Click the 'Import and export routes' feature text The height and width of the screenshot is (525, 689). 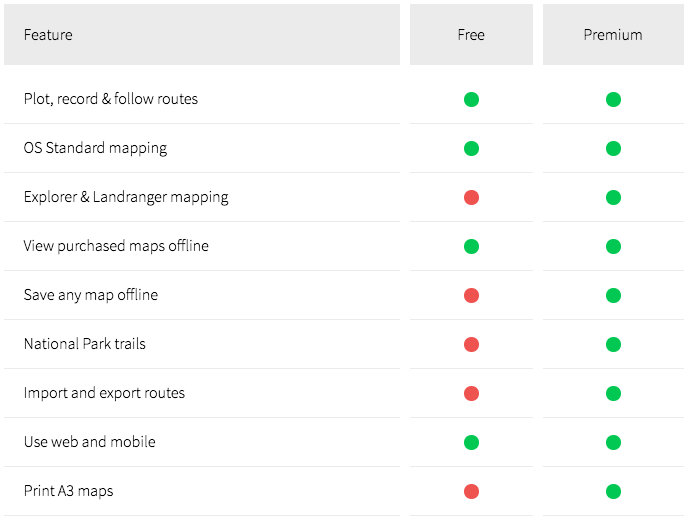pyautogui.click(x=104, y=393)
